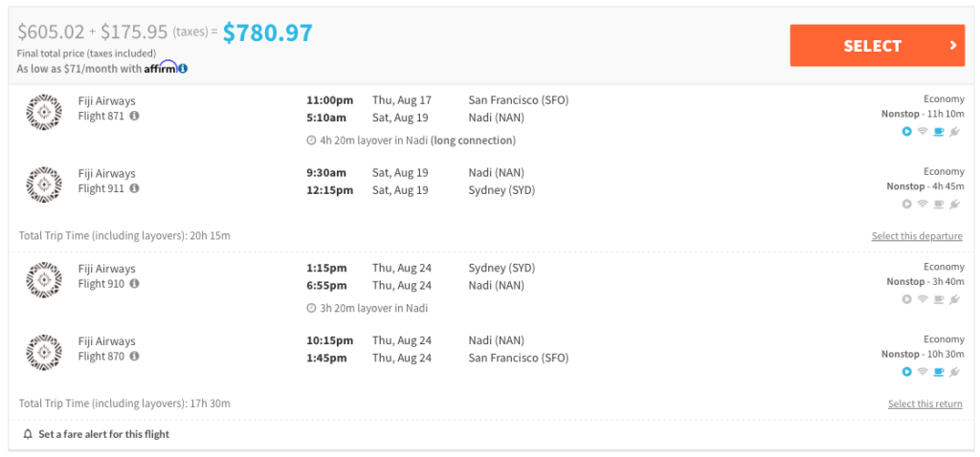Click the clock icon beside 4h 20m layover
The height and width of the screenshot is (457, 980).
[x=311, y=141]
